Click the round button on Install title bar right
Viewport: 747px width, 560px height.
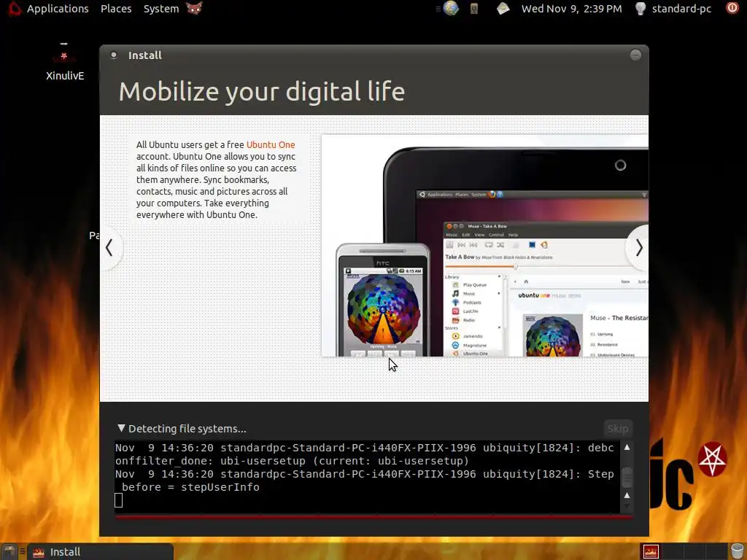point(635,55)
